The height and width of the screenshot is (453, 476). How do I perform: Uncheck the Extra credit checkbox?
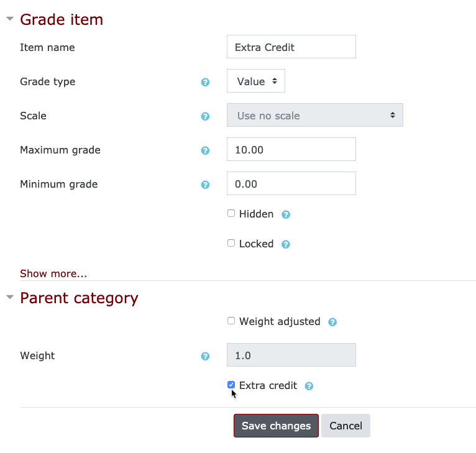231,385
